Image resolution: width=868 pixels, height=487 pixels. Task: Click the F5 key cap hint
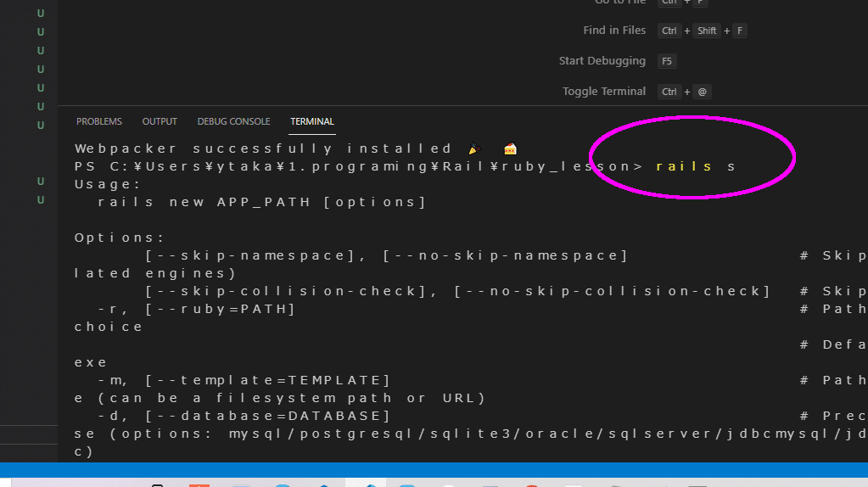[x=667, y=61]
